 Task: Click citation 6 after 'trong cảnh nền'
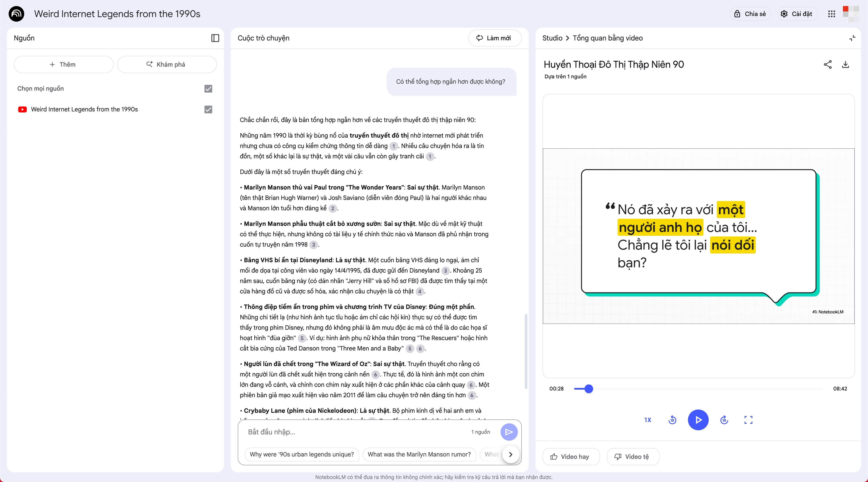[375, 375]
